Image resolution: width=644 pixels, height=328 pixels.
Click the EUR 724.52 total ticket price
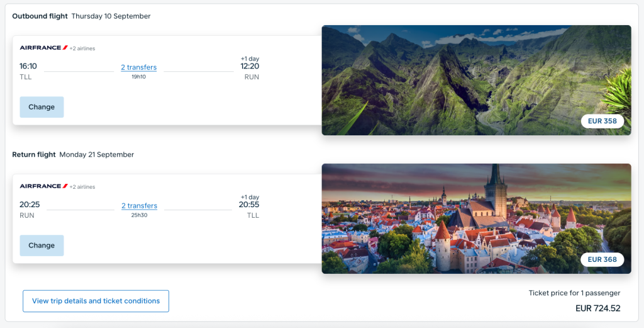click(597, 308)
